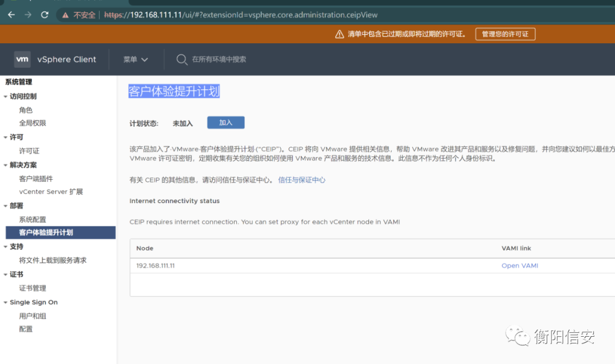Viewport: 615px width, 364px height.
Task: Collapse the 许可 tree section
Action: tap(6, 137)
